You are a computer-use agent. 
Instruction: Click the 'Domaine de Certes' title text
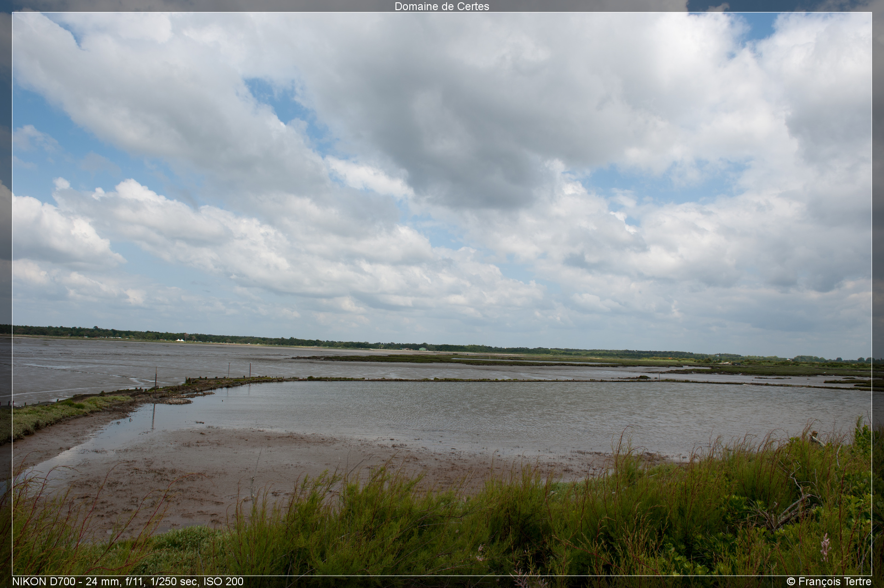click(442, 6)
